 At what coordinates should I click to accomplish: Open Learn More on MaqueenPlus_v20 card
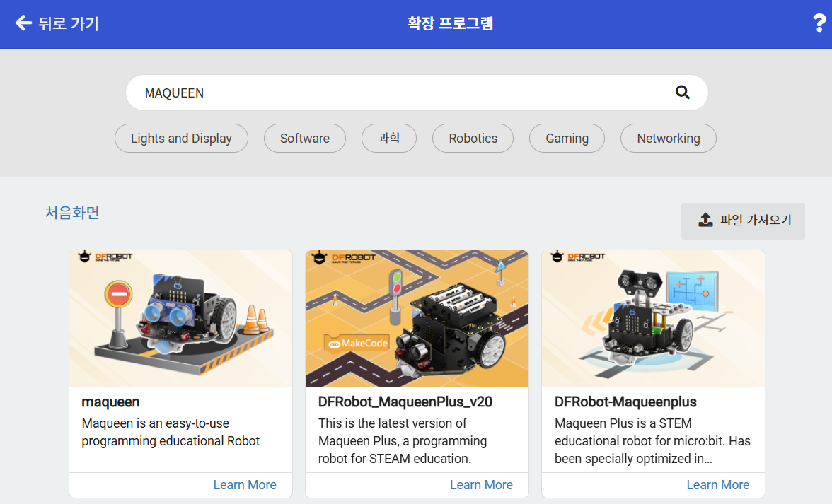pyautogui.click(x=481, y=485)
